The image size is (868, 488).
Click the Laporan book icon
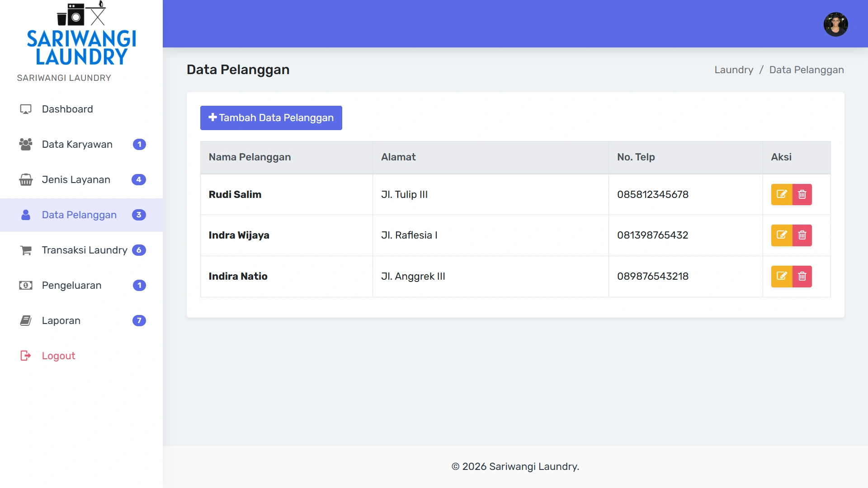tap(26, 321)
